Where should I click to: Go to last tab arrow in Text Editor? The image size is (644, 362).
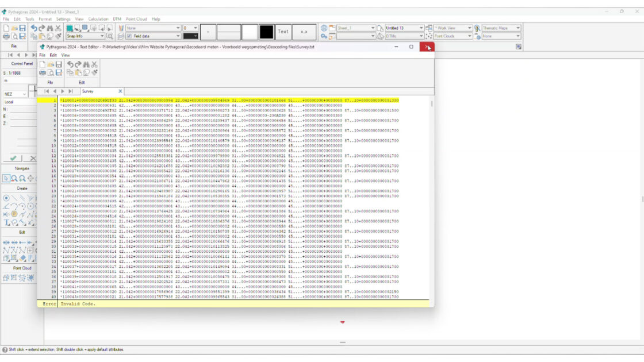point(70,91)
